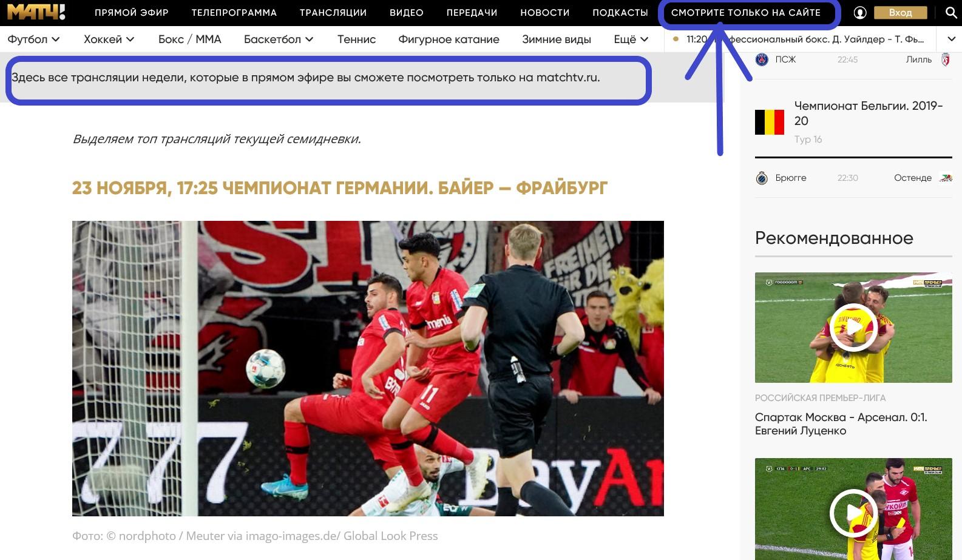The width and height of the screenshot is (962, 560).
Task: Click the Тур 16 text
Action: pyautogui.click(x=808, y=140)
